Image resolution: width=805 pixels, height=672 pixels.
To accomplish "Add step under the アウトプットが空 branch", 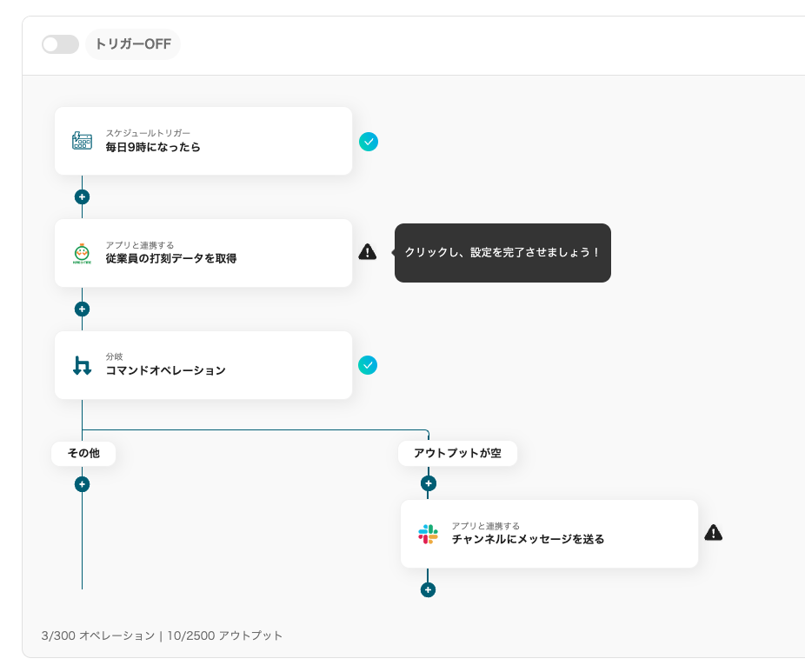I will click(429, 483).
